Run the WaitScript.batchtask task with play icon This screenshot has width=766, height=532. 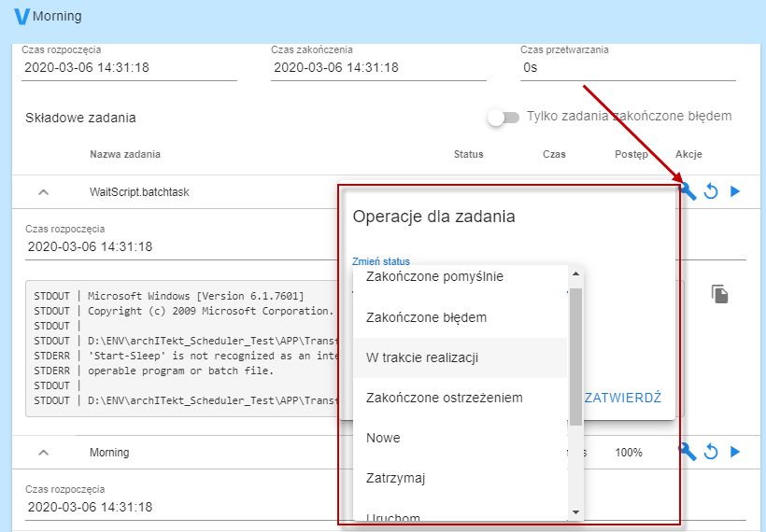(x=735, y=191)
